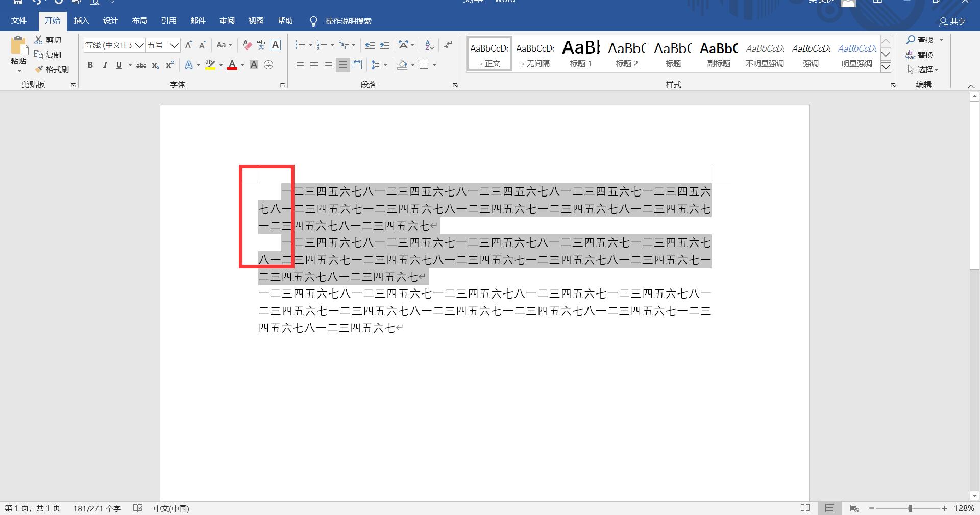The width and height of the screenshot is (980, 515).
Task: Expand the font name dropdown list
Action: (139, 45)
